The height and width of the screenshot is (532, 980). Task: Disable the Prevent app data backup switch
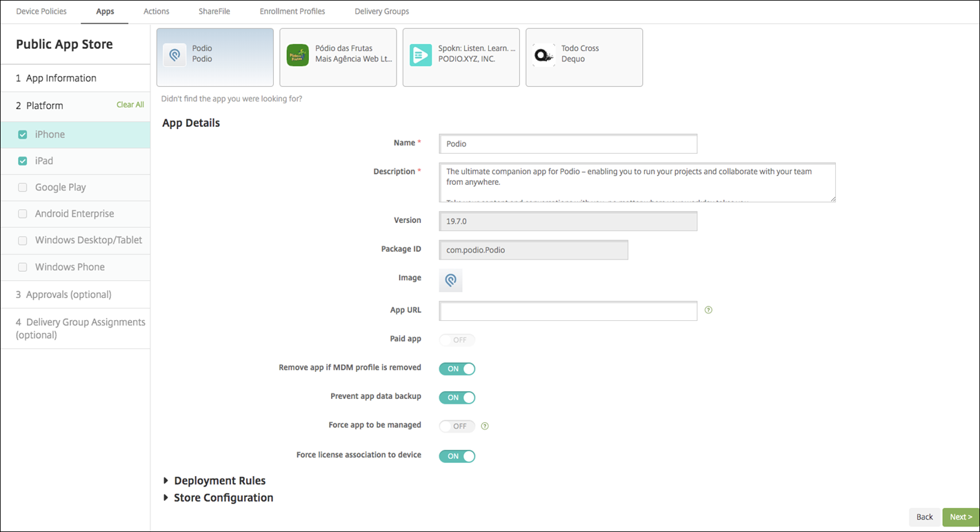coord(457,397)
